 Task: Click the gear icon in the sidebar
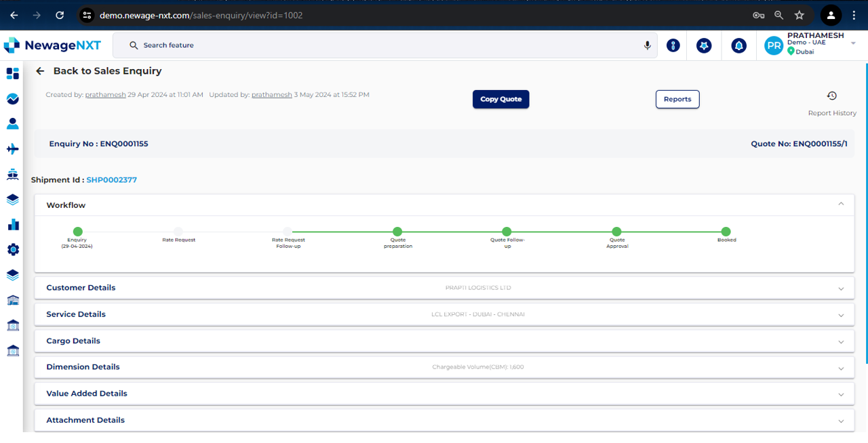click(x=12, y=250)
